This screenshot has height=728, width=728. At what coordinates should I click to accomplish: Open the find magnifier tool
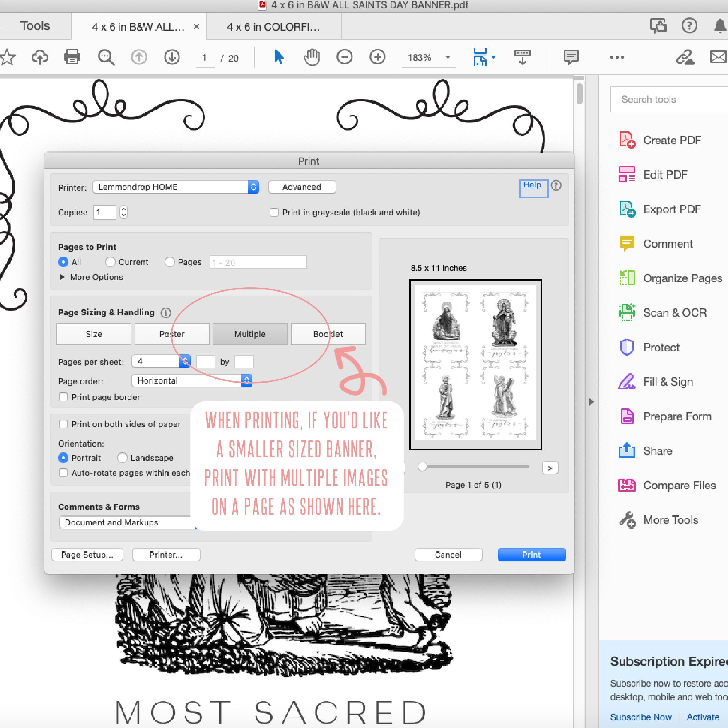(106, 57)
